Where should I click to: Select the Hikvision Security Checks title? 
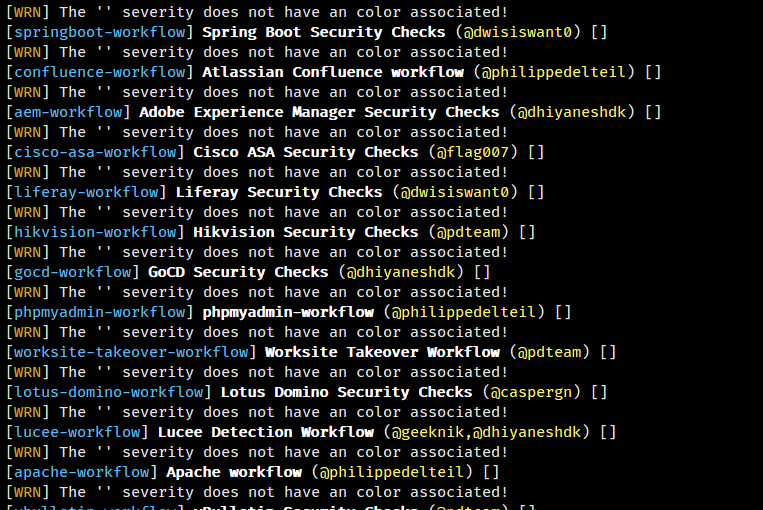tap(306, 232)
